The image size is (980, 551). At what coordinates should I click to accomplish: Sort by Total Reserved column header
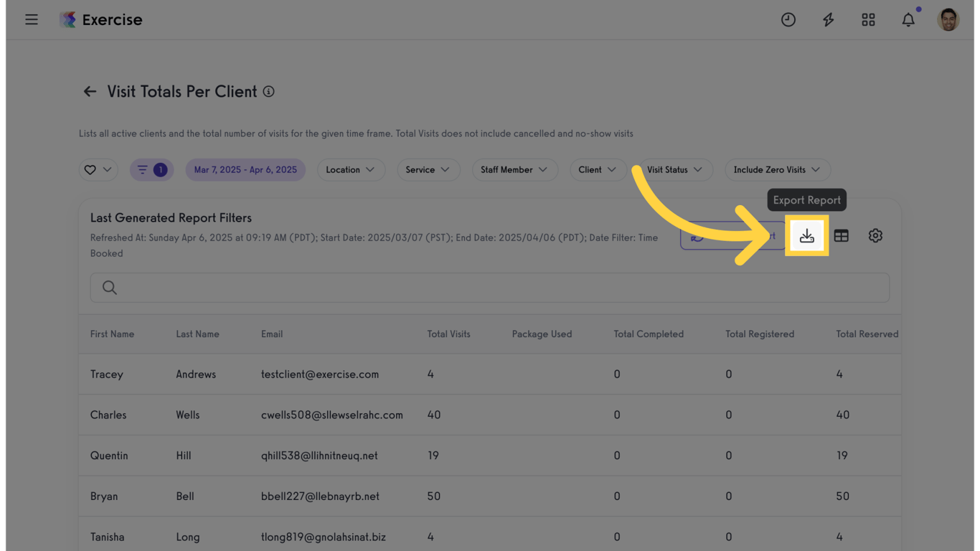click(867, 334)
